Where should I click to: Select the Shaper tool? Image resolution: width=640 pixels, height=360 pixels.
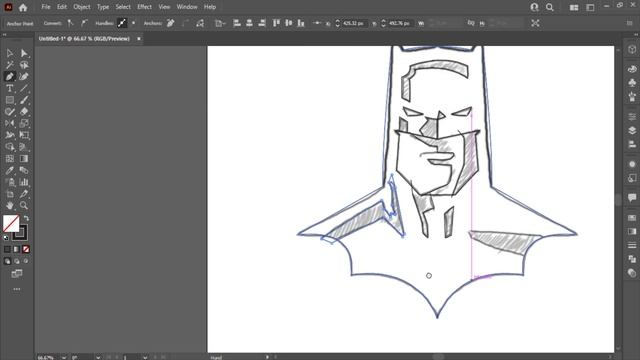pyautogui.click(x=10, y=111)
